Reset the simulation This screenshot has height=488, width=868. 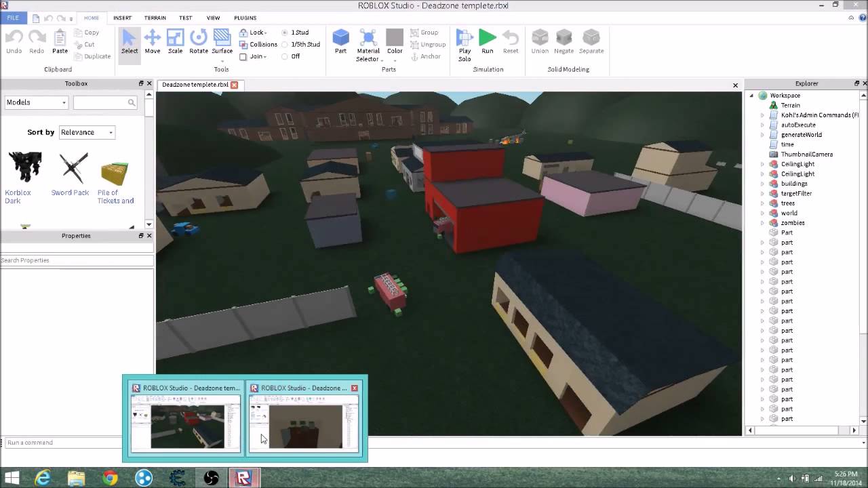[x=511, y=42]
